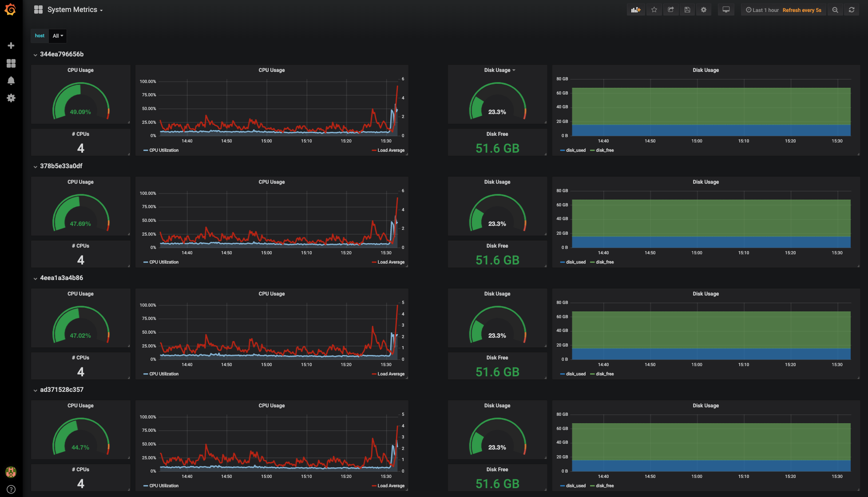The image size is (868, 497).
Task: Refresh dashboard with circular arrows icon
Action: 852,10
